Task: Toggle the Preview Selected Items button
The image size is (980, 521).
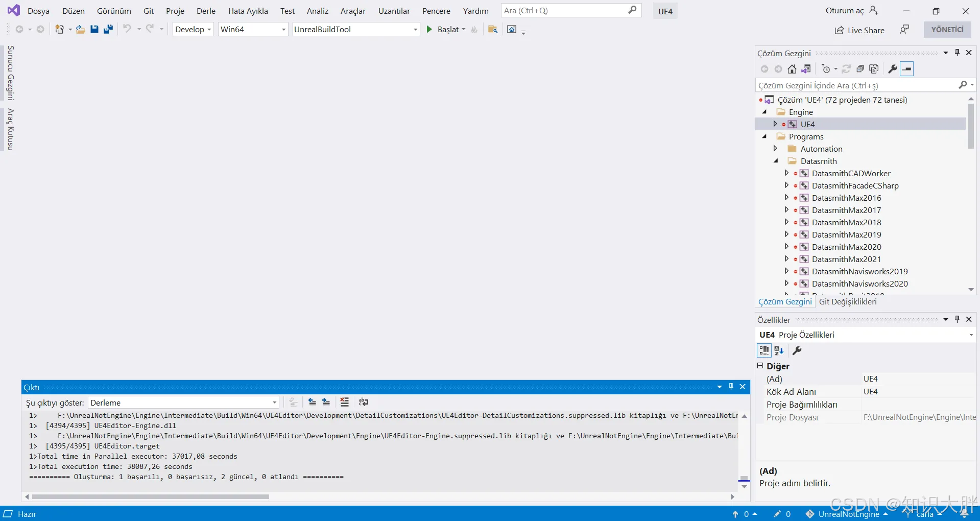Action: point(907,69)
